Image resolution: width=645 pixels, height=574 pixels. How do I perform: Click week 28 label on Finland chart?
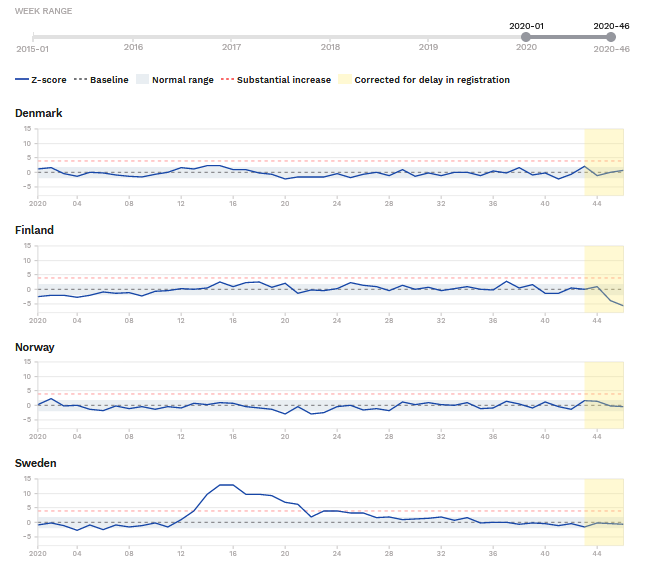(x=389, y=321)
